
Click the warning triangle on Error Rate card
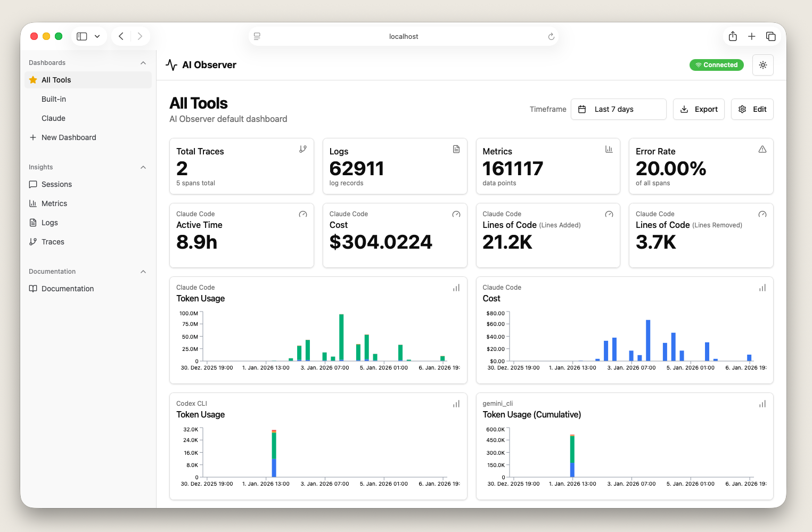click(762, 149)
